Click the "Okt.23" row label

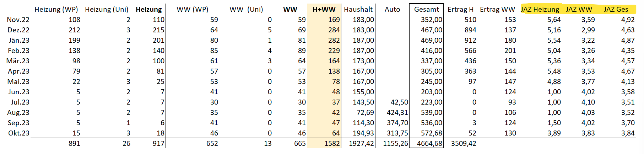coord(19,133)
